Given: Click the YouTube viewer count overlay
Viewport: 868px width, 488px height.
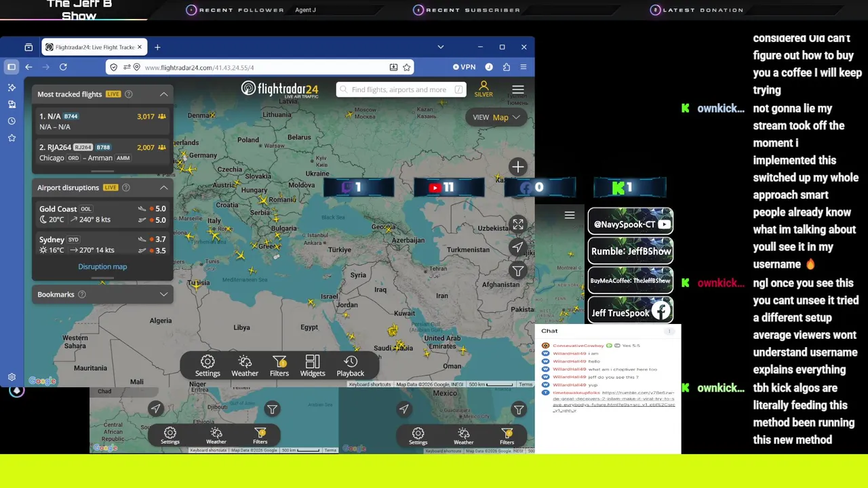Looking at the screenshot, I should pyautogui.click(x=449, y=188).
